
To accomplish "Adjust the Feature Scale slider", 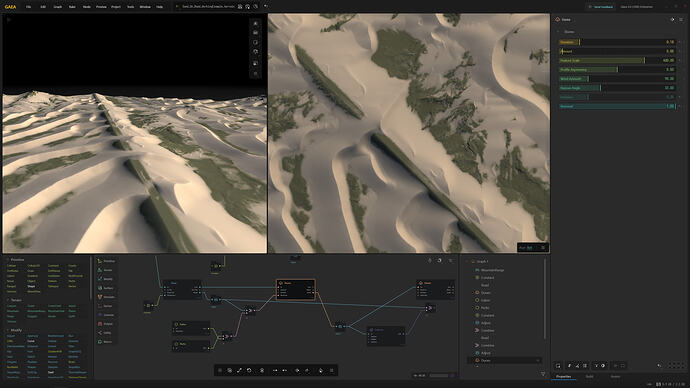I will point(617,60).
